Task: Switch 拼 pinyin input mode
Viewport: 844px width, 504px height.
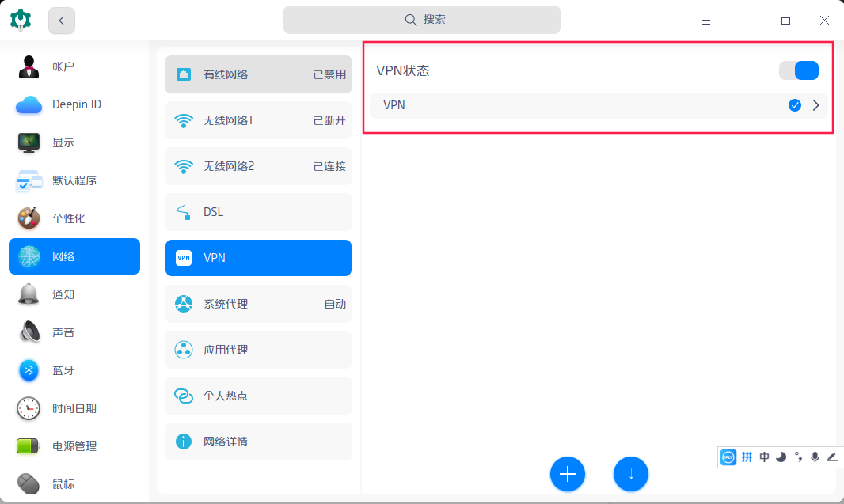Action: click(747, 457)
